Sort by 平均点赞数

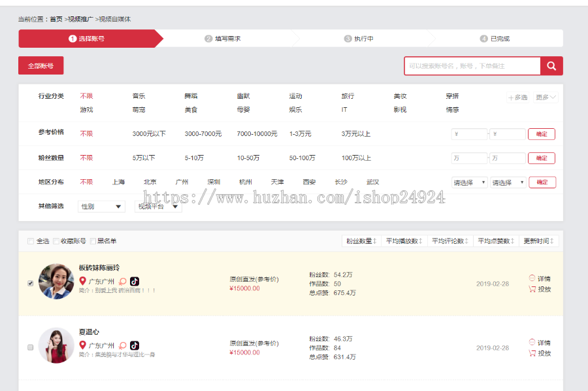[496, 241]
